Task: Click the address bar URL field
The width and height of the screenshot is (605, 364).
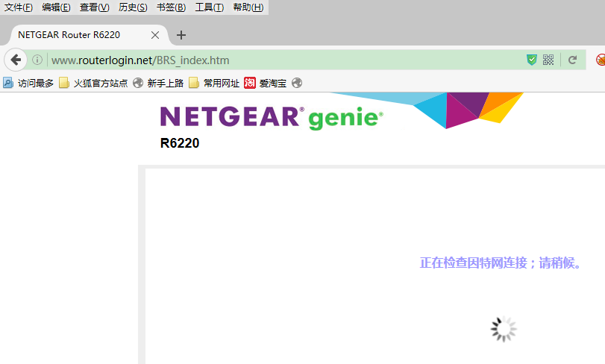Action: pos(286,60)
